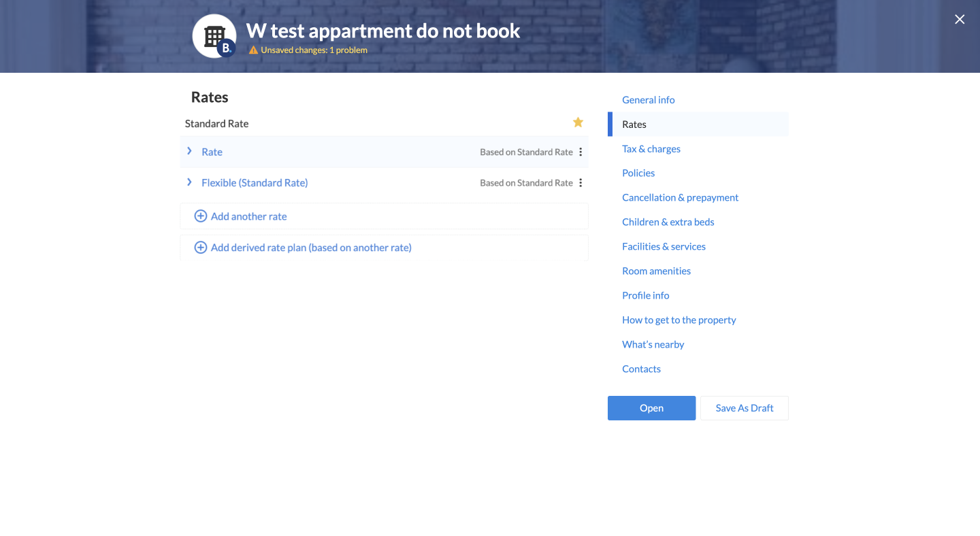Open Children & extra beds settings
The height and width of the screenshot is (536, 980).
pyautogui.click(x=668, y=222)
